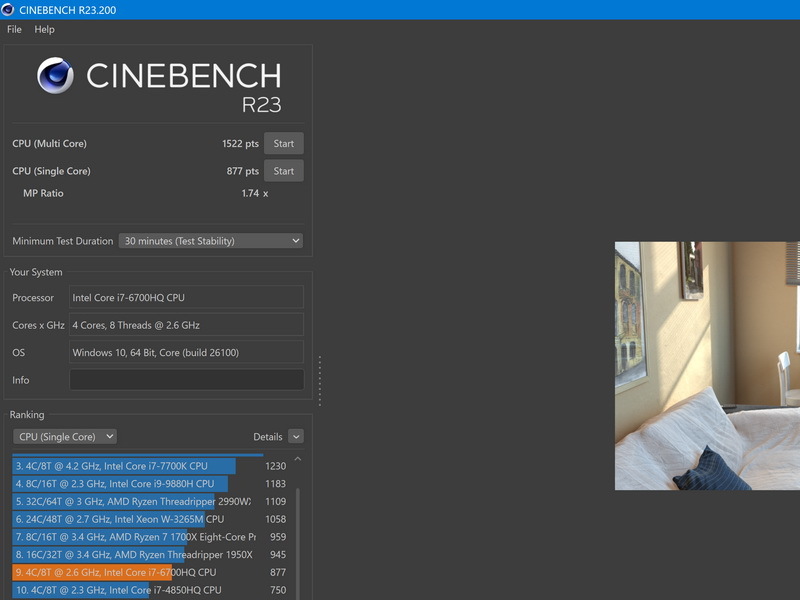Click ranking score 1183
800x600 pixels.
coord(276,484)
